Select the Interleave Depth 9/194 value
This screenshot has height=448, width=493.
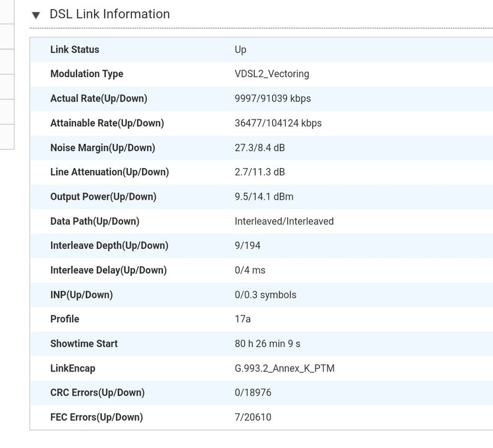(x=248, y=246)
